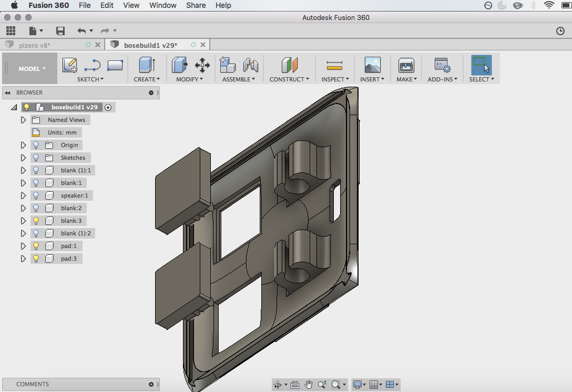Viewport: 572px width, 392px height.
Task: Select the Pan hand tool
Action: point(309,385)
